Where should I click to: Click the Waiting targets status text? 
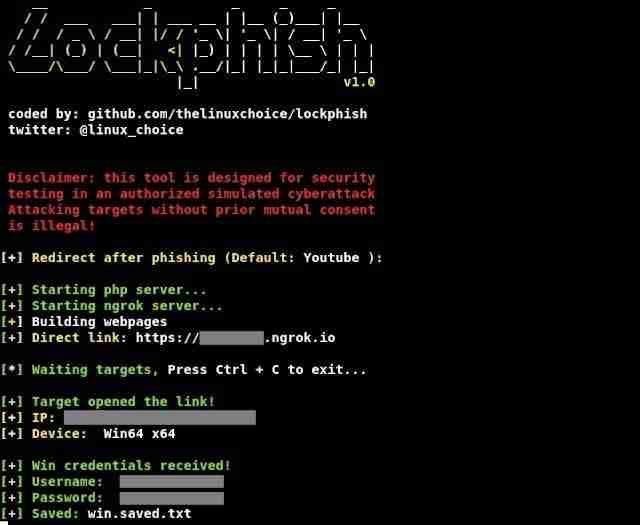pyautogui.click(x=95, y=370)
